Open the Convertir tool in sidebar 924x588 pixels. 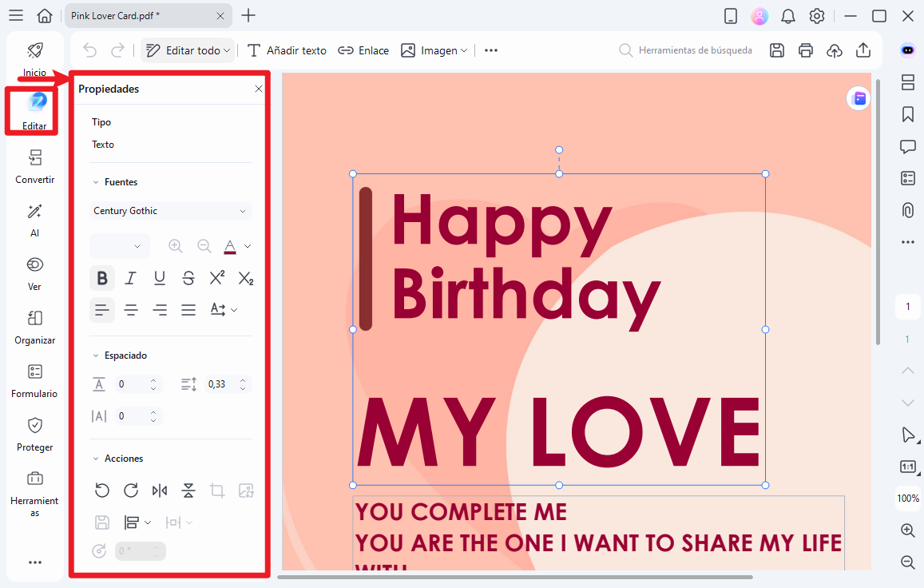click(x=35, y=166)
